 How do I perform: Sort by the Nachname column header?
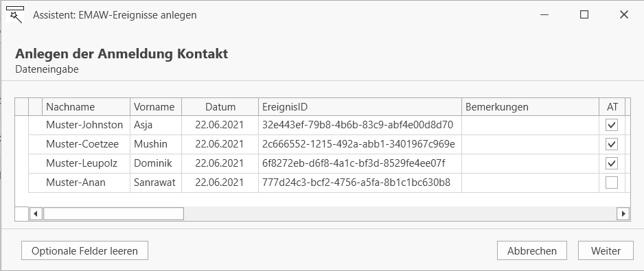tap(87, 107)
